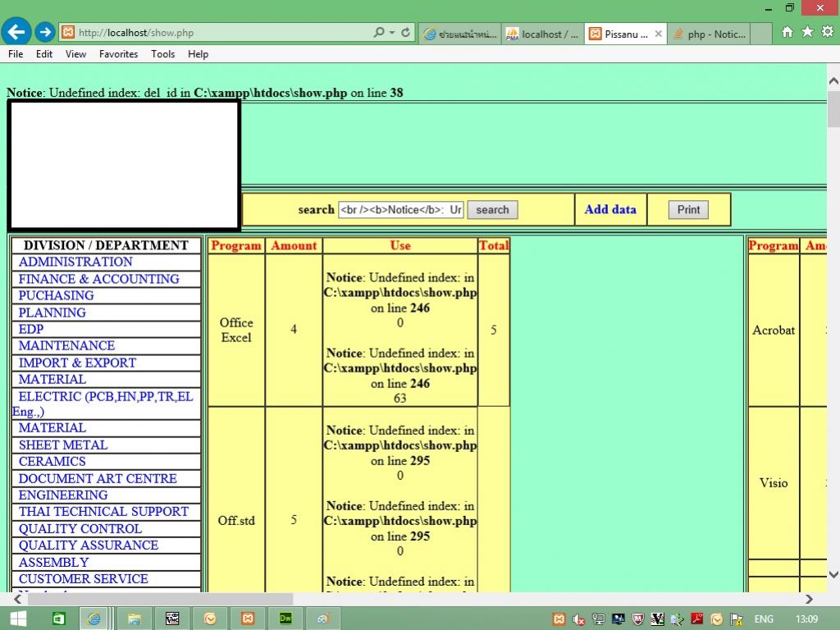Switch to the first tab with Thai title

click(x=460, y=34)
